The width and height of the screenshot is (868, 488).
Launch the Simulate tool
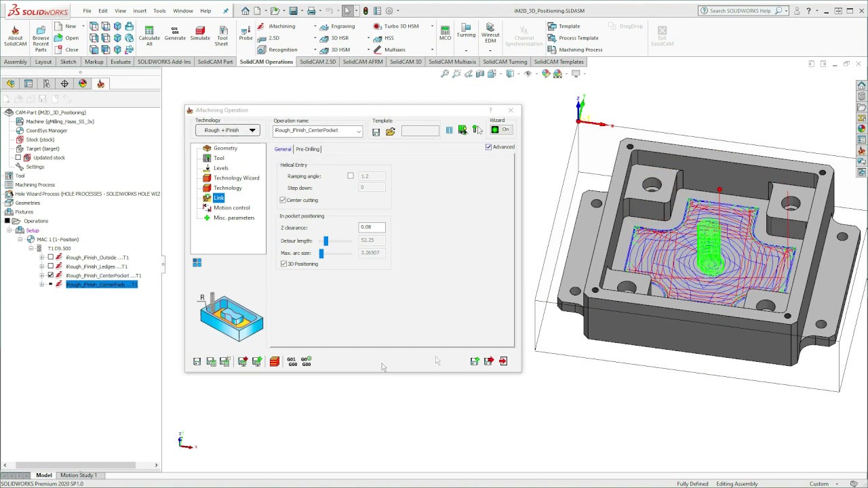pyautogui.click(x=200, y=34)
